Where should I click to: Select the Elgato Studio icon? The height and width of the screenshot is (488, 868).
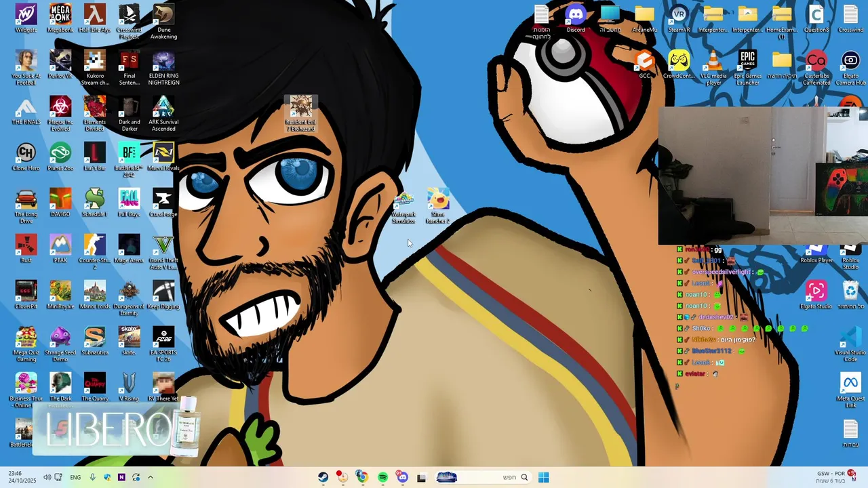[x=816, y=295]
